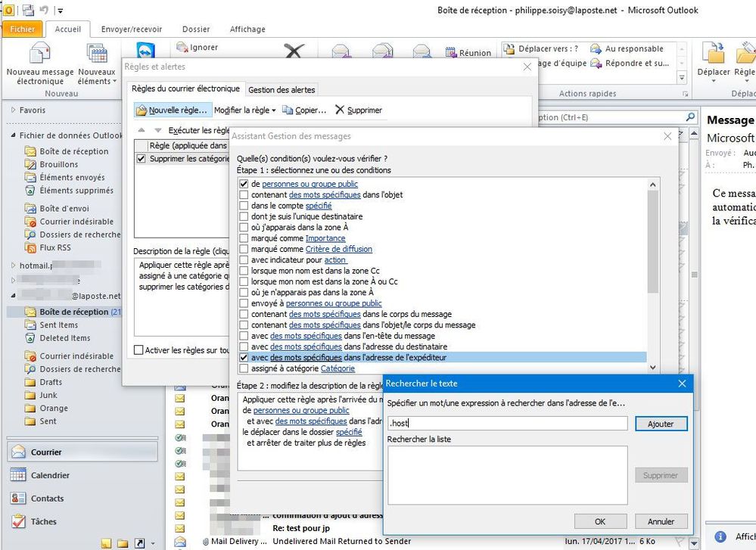This screenshot has height=550, width=756.
Task: Enable 'contenant des mots spécifiques dans l'objet' checkbox
Action: pos(244,195)
